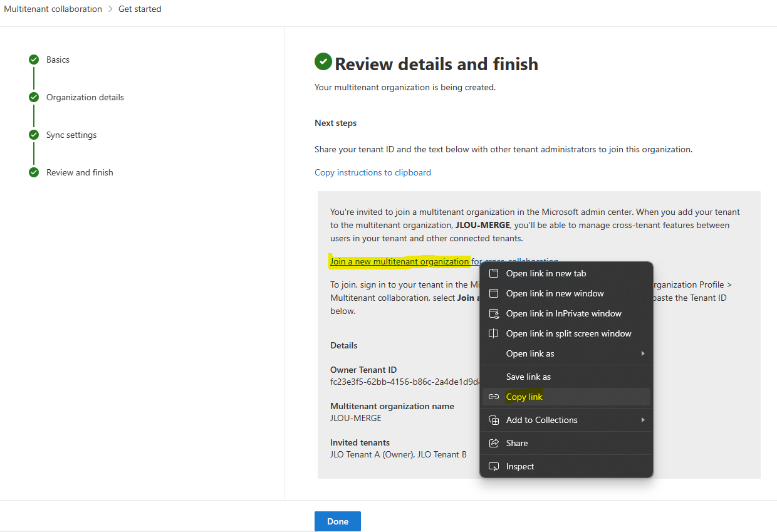Screen dimensions: 777x532
Task: Click the split screen window icon
Action: (x=494, y=333)
